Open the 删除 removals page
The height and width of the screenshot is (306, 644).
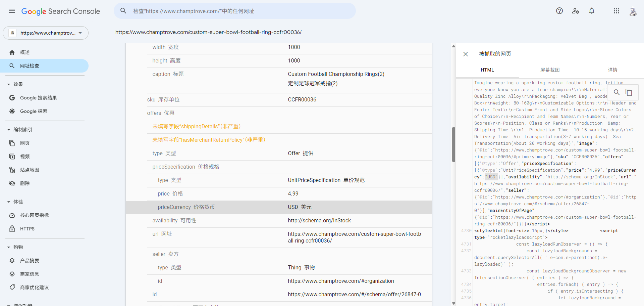(x=44, y=183)
